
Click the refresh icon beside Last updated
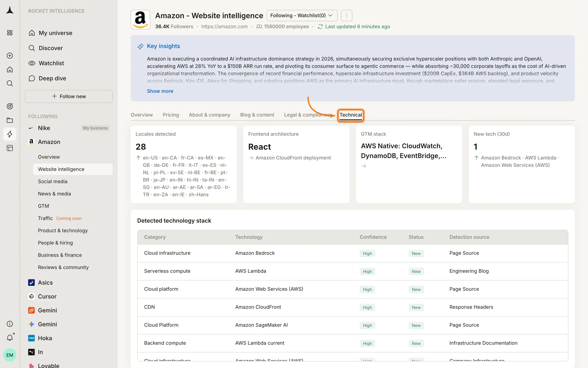click(x=320, y=27)
